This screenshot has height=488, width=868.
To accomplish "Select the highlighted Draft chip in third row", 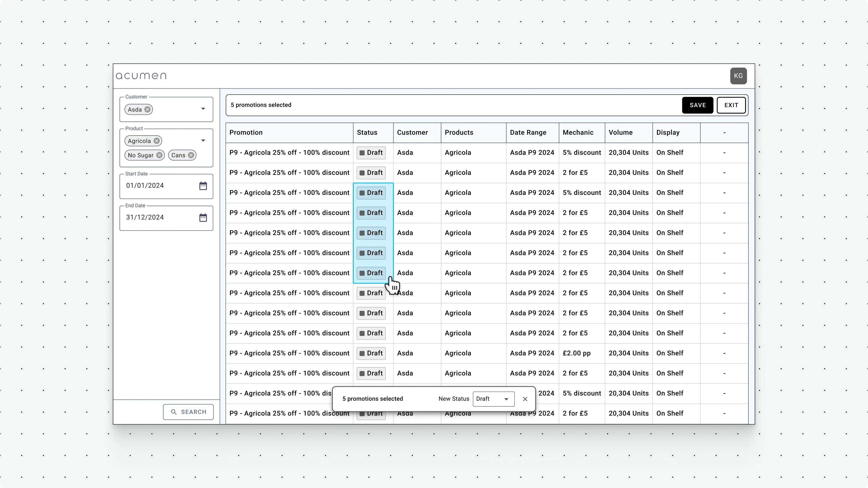I will tap(371, 193).
